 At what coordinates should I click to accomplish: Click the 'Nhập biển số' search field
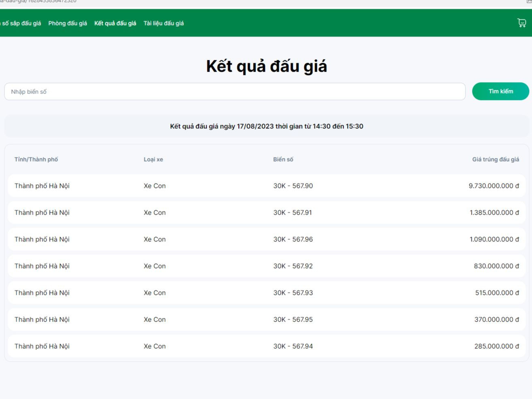pyautogui.click(x=235, y=92)
